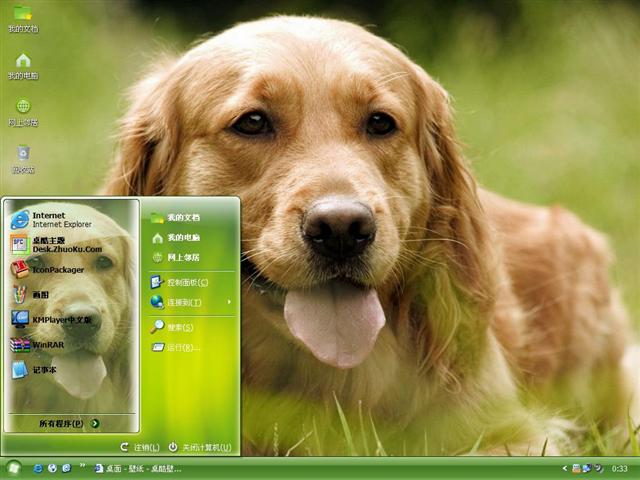The image size is (640, 480).
Task: Open WinRAR from the Start menu
Action: pos(37,345)
